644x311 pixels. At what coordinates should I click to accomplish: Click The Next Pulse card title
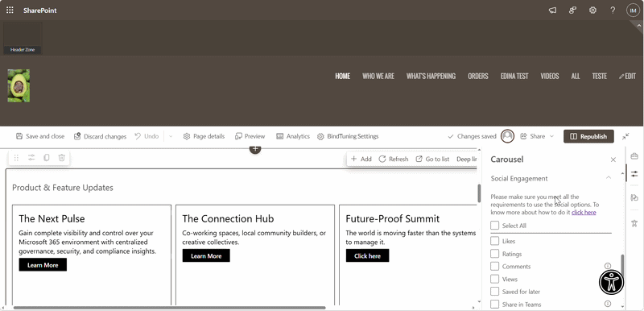tap(52, 218)
